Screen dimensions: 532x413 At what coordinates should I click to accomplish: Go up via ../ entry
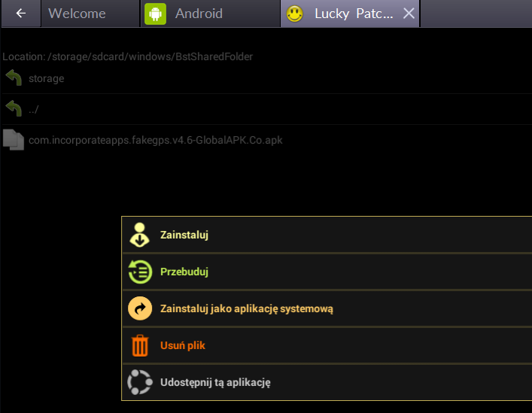coord(266,109)
